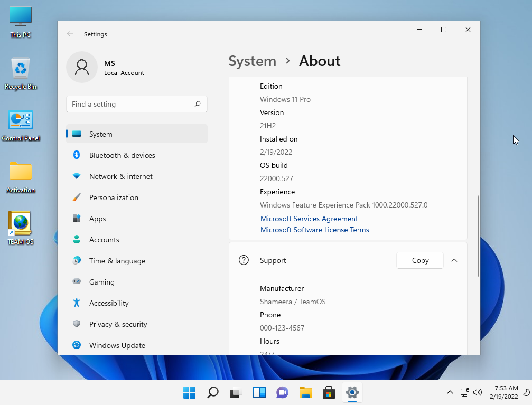Collapse the Support section chevron
Screen dimensions: 532x405
tap(454, 260)
